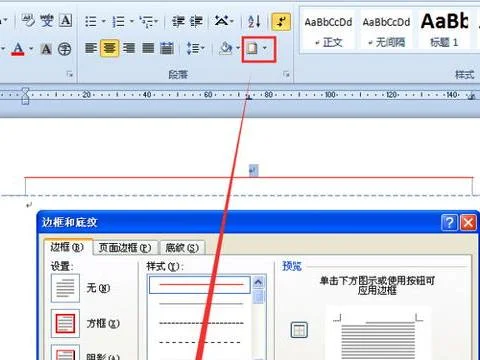Image resolution: width=480 pixels, height=360 pixels.
Task: Apply red Font Color using the A icon
Action: point(18,49)
